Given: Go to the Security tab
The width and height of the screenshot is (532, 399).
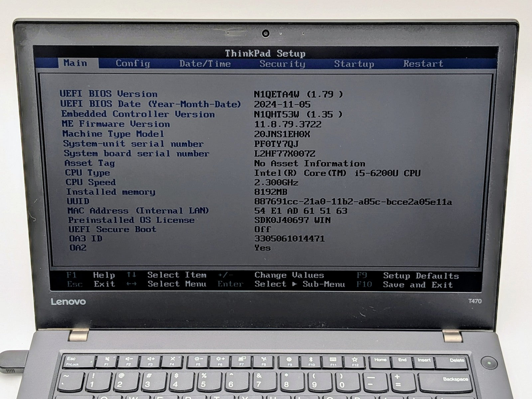Looking at the screenshot, I should click(x=282, y=64).
